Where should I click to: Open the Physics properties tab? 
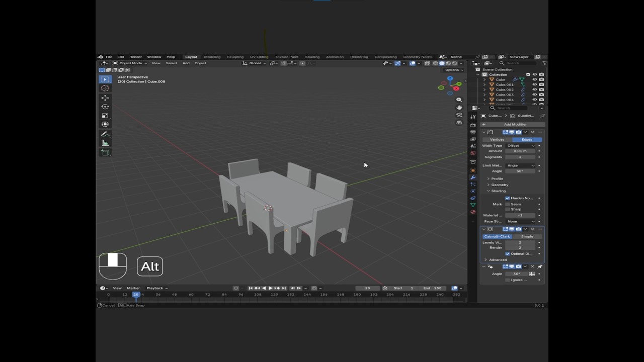point(473,191)
